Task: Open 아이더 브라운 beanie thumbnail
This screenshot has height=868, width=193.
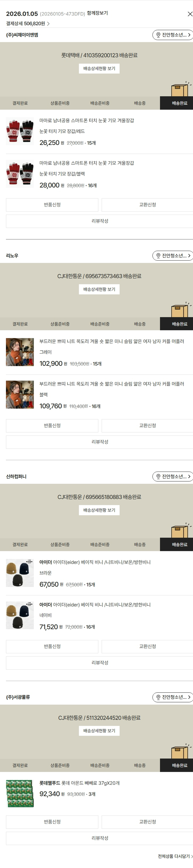Action: point(20,573)
